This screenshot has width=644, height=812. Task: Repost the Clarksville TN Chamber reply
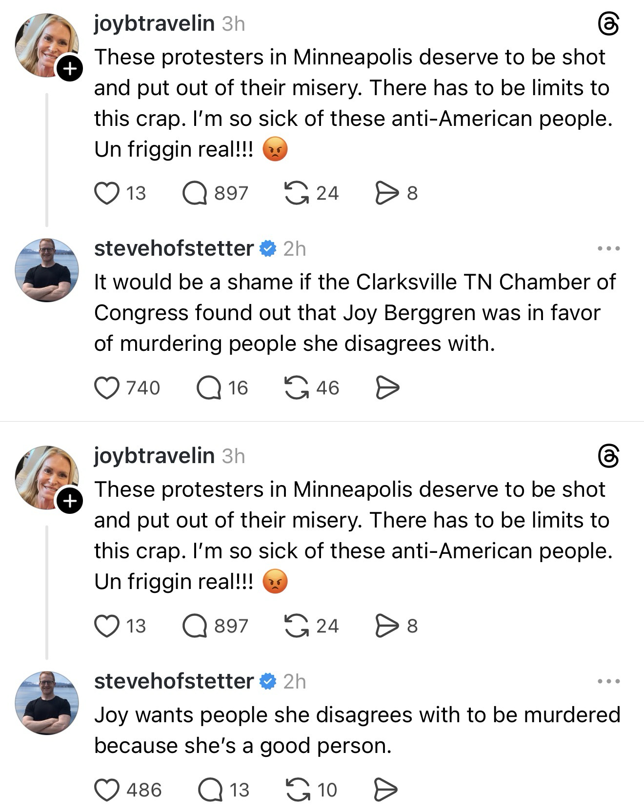pos(296,388)
